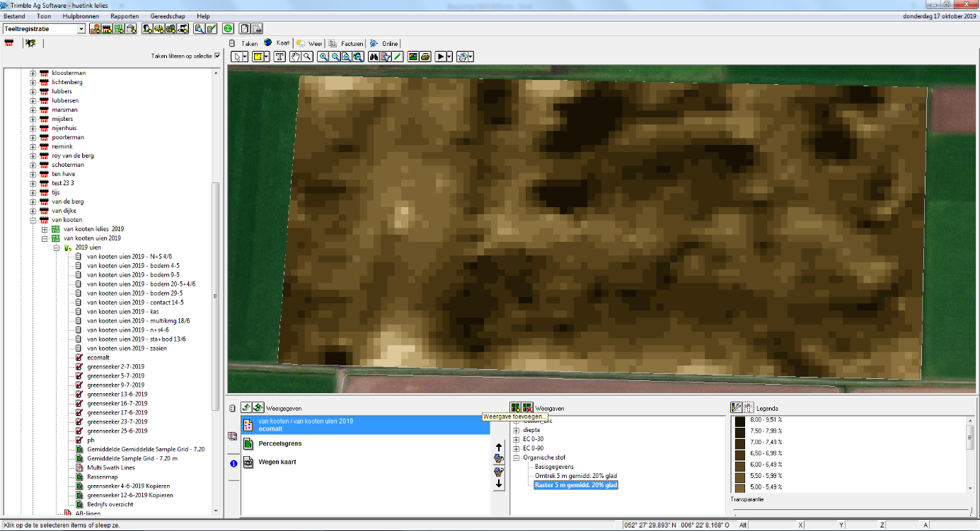This screenshot has width=980, height=531.
Task: Click the soil raster map on the field
Action: (x=601, y=226)
